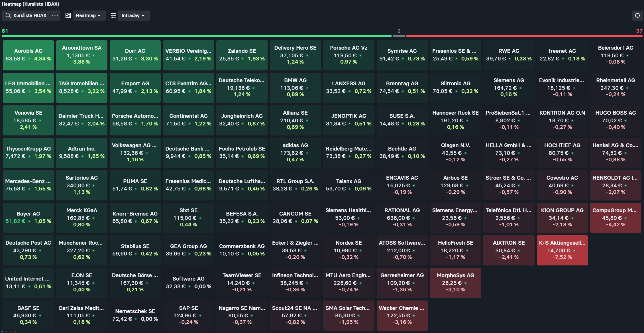Open the Nemetschek SE tile
Image resolution: width=644 pixels, height=333 pixels.
[x=135, y=316]
